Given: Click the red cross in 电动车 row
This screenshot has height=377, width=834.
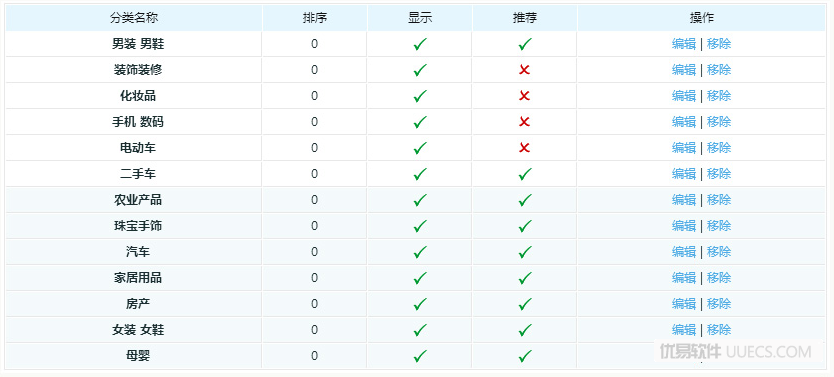Looking at the screenshot, I should pyautogui.click(x=524, y=148).
